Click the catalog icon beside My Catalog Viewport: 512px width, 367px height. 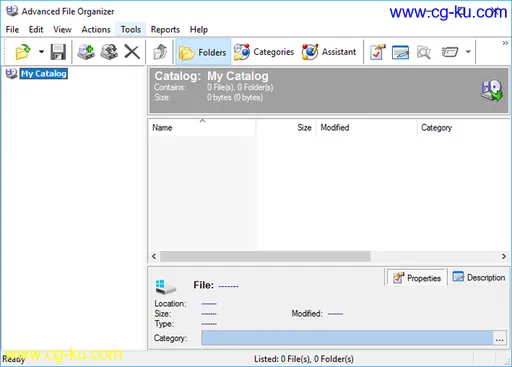12,74
